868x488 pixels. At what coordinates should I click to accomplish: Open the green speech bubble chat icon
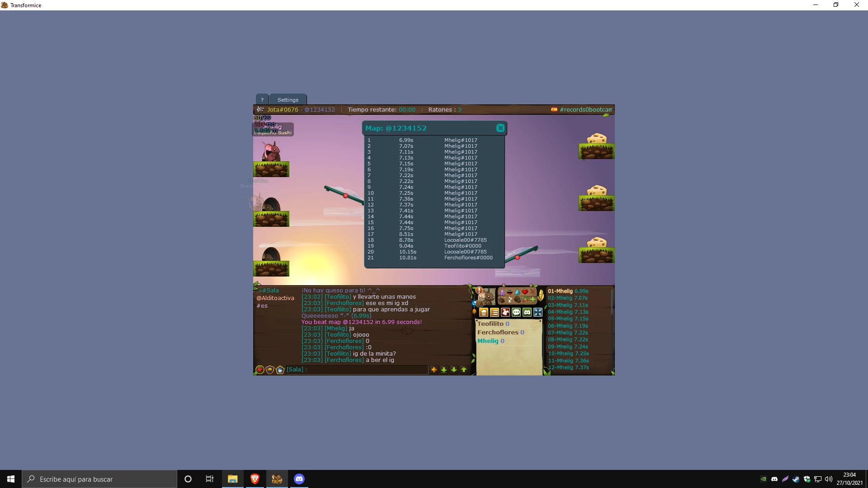516,312
